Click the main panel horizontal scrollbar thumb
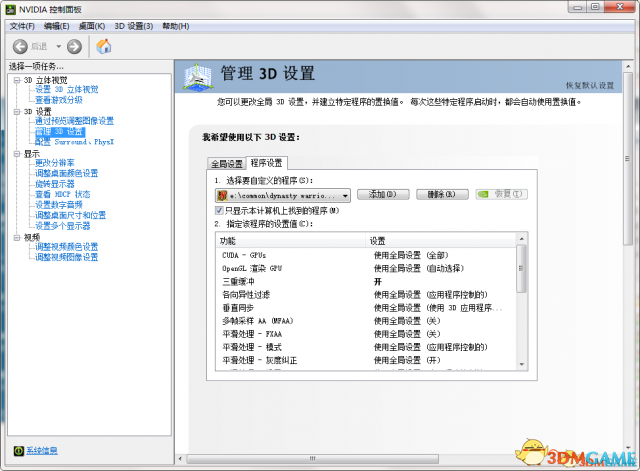This screenshot has width=640, height=471. point(313,459)
